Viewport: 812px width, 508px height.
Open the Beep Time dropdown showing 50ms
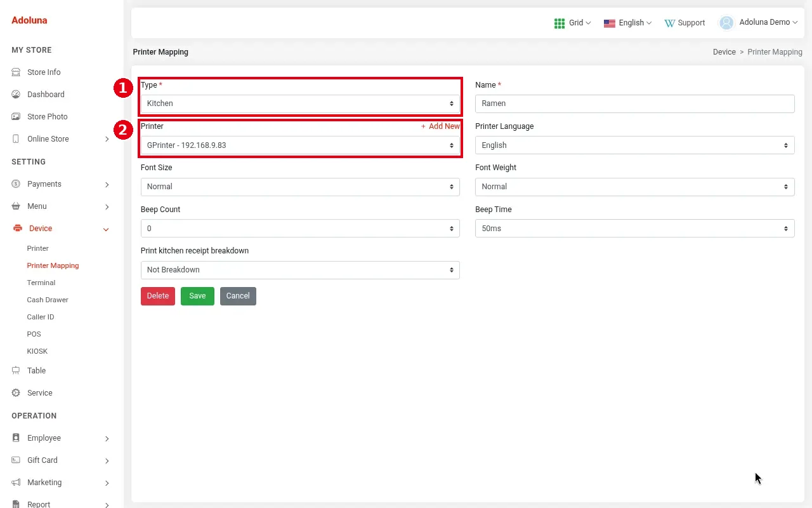pos(634,229)
